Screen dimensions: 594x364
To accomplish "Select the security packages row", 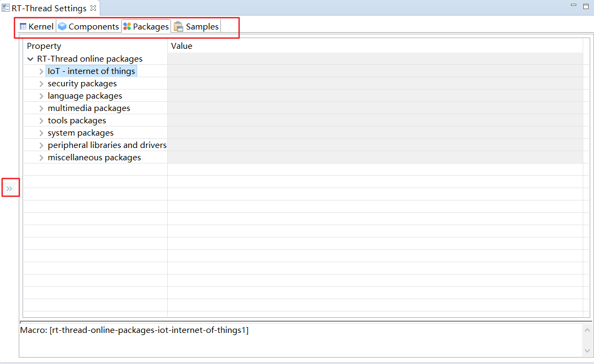I will (82, 83).
